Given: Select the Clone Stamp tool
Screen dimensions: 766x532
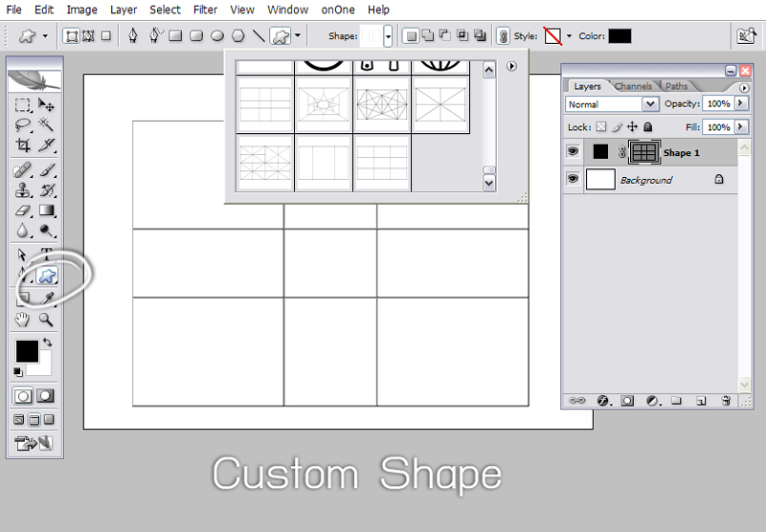Looking at the screenshot, I should coord(22,190).
